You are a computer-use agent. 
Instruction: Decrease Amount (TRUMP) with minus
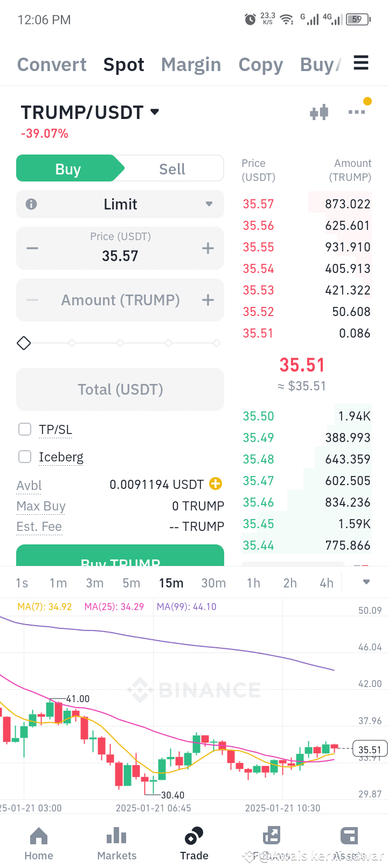pos(32,300)
